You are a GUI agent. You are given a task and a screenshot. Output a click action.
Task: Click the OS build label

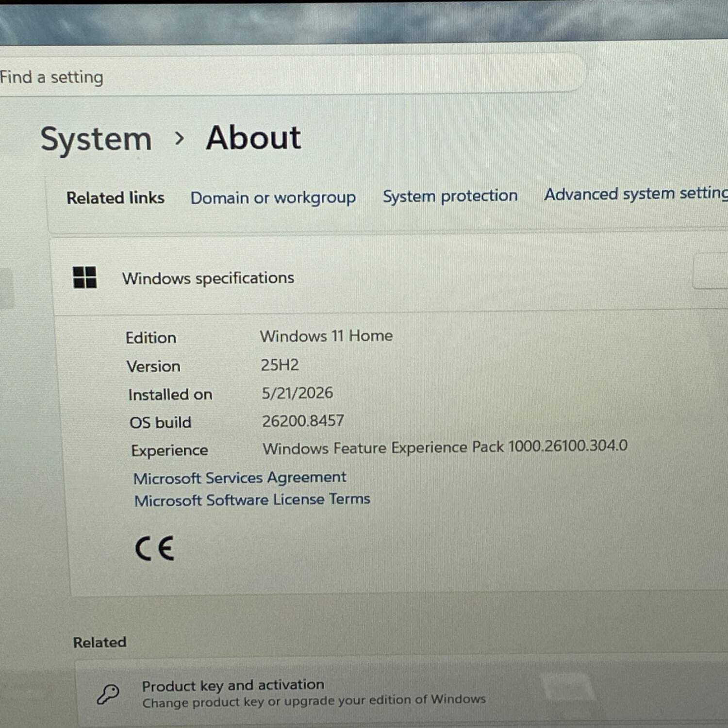click(x=160, y=422)
